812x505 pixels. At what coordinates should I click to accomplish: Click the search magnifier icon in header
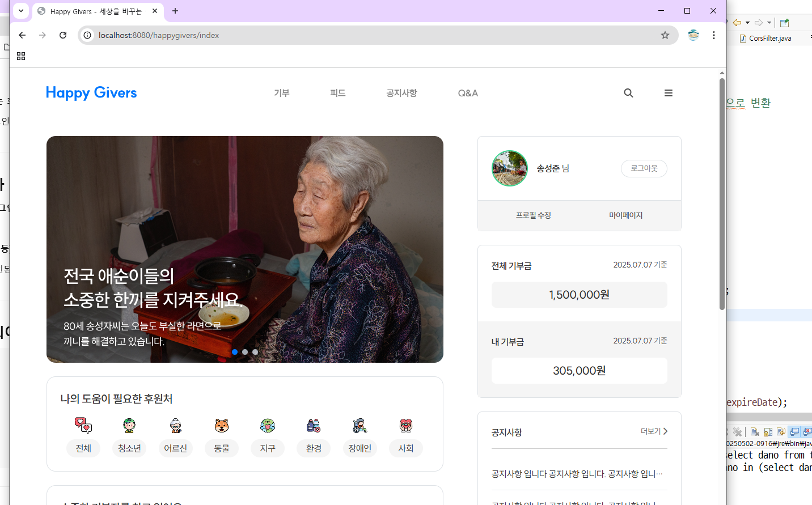coord(628,93)
